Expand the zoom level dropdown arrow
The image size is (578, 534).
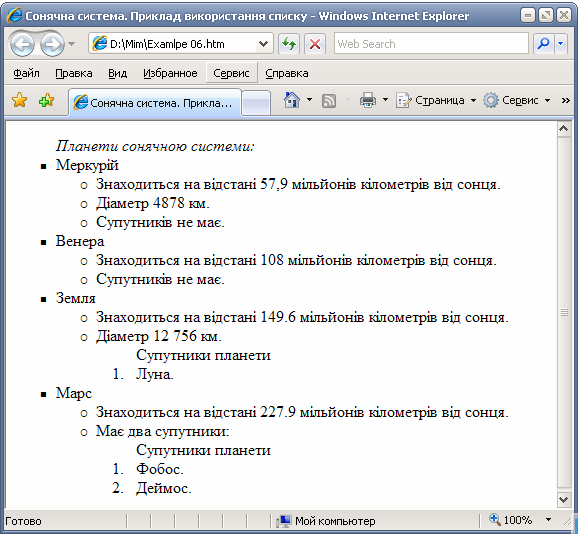pyautogui.click(x=548, y=520)
